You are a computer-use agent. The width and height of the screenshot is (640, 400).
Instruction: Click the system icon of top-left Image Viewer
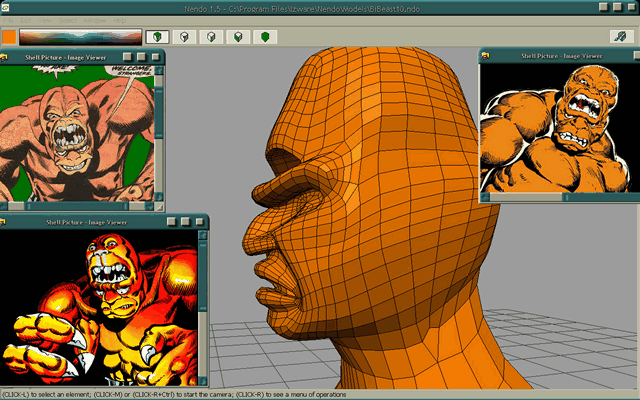point(4,57)
